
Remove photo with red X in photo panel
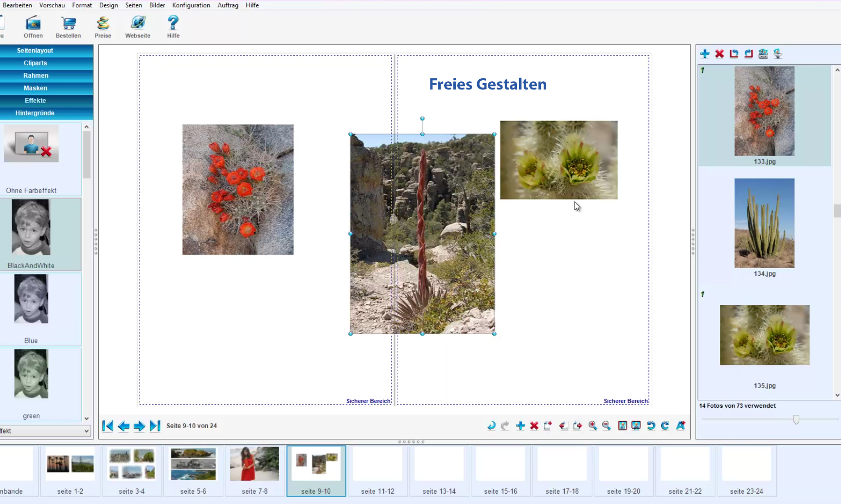(x=719, y=54)
